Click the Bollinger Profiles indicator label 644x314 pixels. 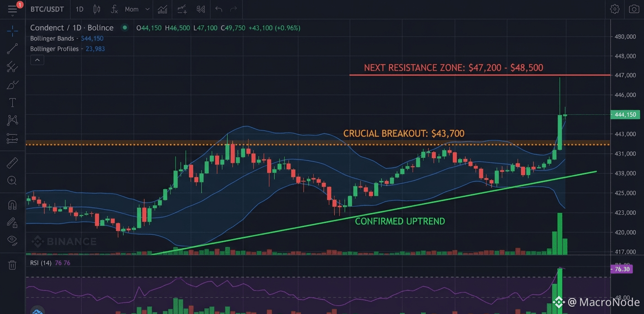(x=54, y=49)
